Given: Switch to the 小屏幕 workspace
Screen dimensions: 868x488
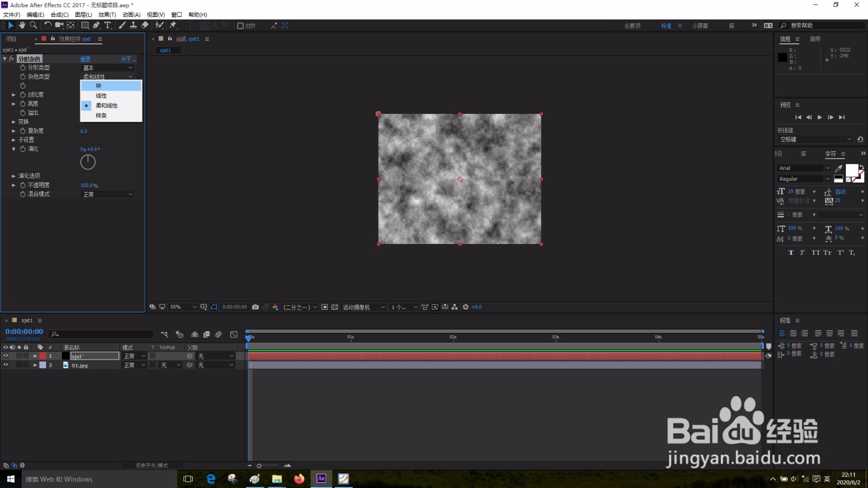Looking at the screenshot, I should click(700, 26).
